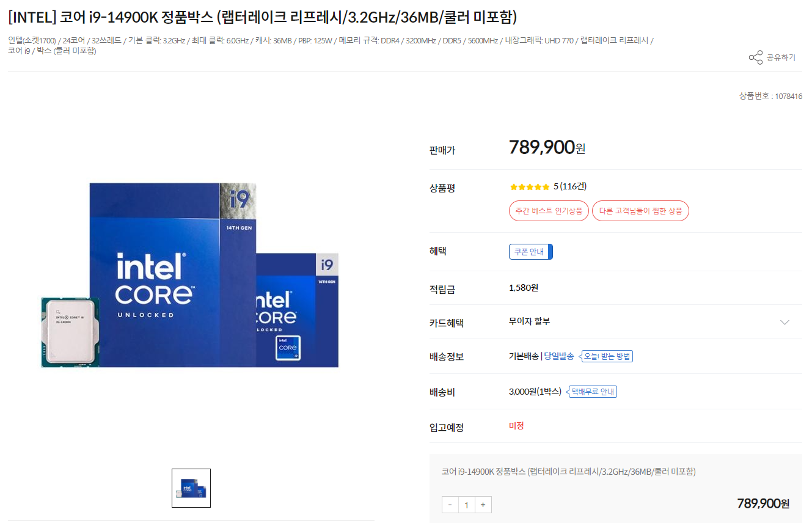
Task: Open the 쿠폰 안내 coupon guide
Action: (530, 252)
